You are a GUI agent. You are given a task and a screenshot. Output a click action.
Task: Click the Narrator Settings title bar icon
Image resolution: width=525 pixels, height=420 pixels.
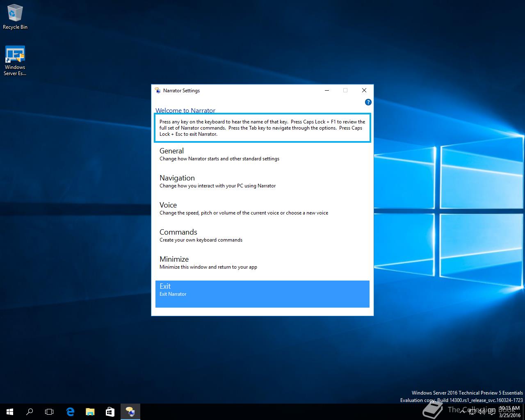pyautogui.click(x=157, y=91)
